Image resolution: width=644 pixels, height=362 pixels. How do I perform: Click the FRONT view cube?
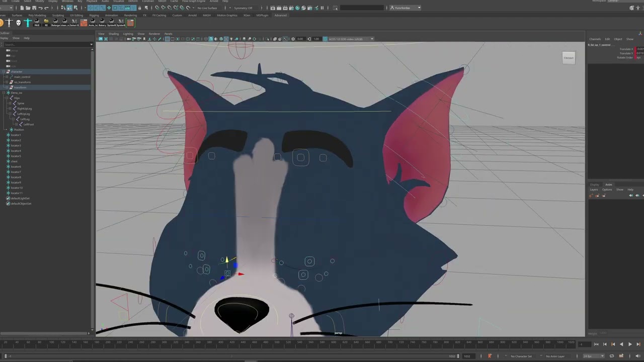pyautogui.click(x=569, y=58)
